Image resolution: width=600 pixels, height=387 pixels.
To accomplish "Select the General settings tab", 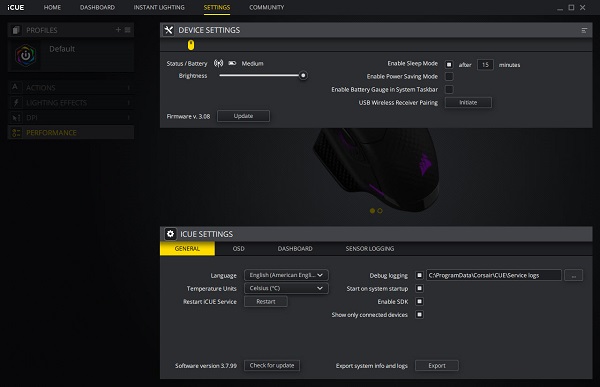I will [x=188, y=248].
